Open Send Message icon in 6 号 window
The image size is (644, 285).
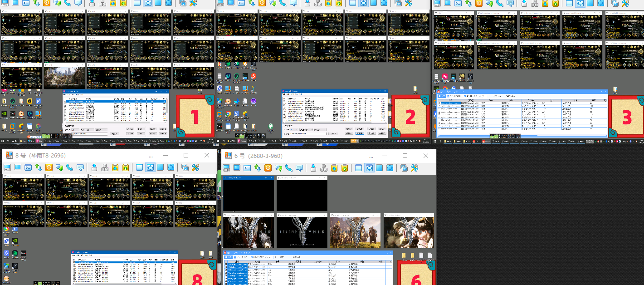[x=299, y=168]
